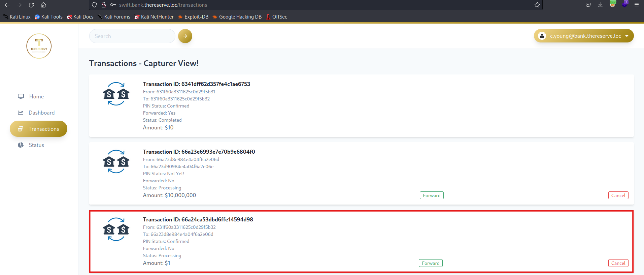
Task: Click the browser home icon
Action: tap(43, 5)
